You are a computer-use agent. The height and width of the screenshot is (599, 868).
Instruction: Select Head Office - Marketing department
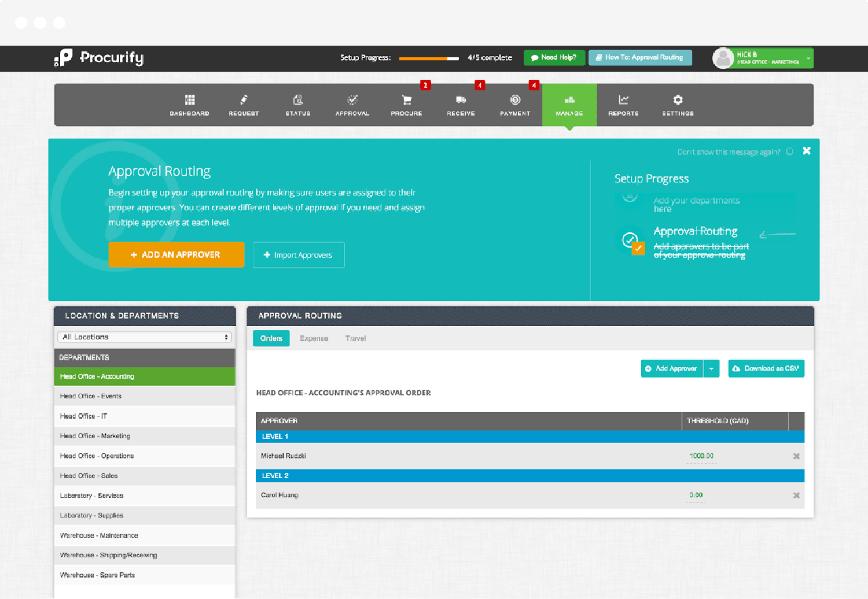(x=145, y=436)
